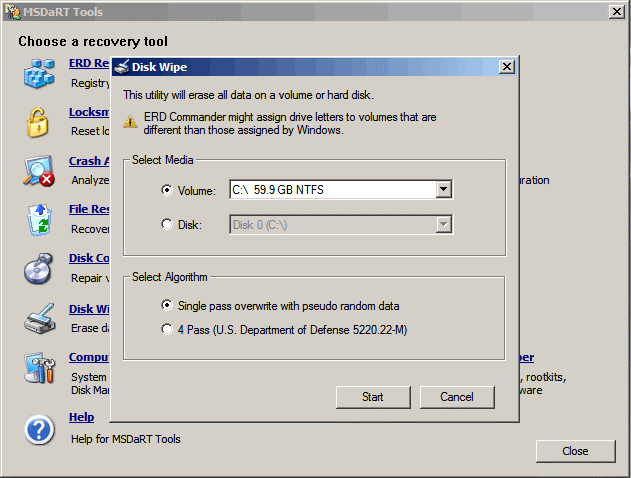Open the Computer Management link

(x=89, y=357)
